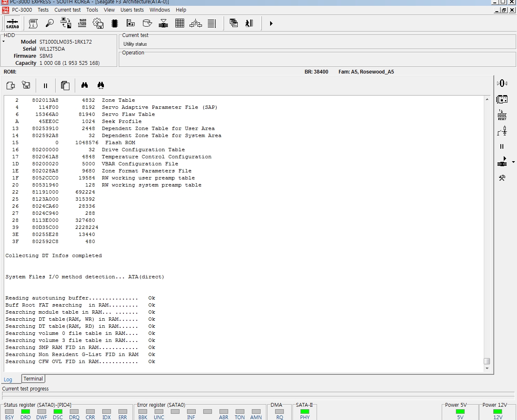Screen dimensions: 517x420
Task: Click the second binoculars find next icon
Action: pyautogui.click(x=101, y=85)
